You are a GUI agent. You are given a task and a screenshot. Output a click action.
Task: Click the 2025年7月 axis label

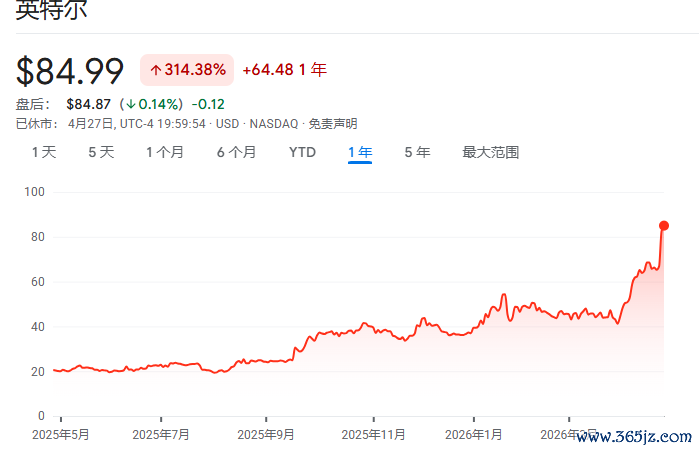pos(161,435)
